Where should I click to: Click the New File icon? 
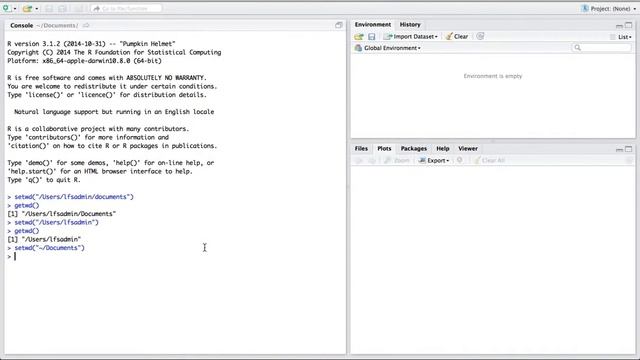[6, 8]
